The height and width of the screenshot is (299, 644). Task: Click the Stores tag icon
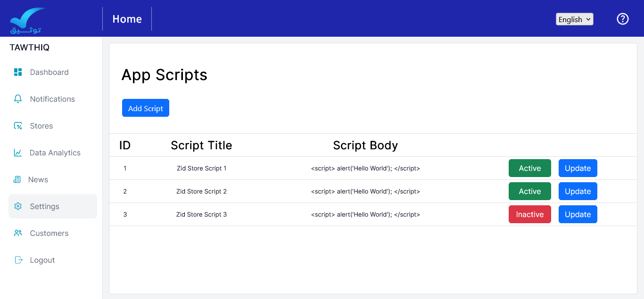[x=18, y=126]
